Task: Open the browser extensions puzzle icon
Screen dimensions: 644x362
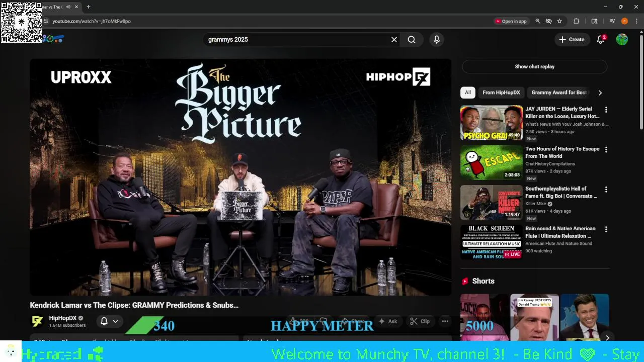Action: pos(577,21)
